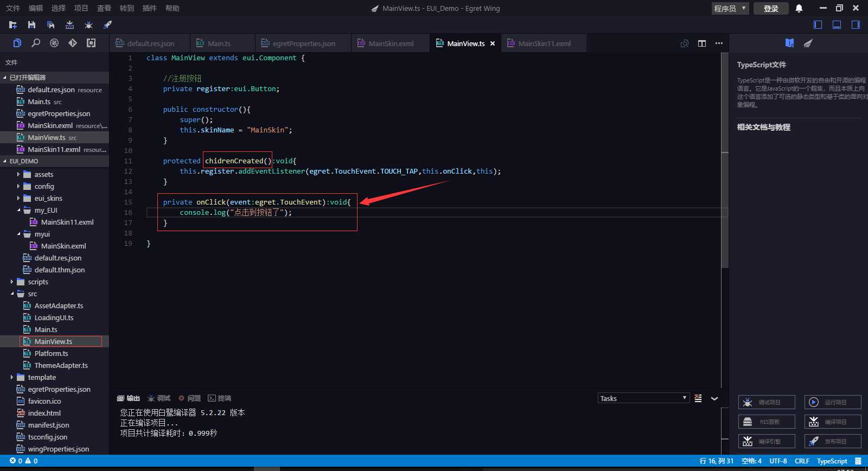Switch to the default.res.json editor tab
Screen dimensions: 868x471
tap(150, 43)
